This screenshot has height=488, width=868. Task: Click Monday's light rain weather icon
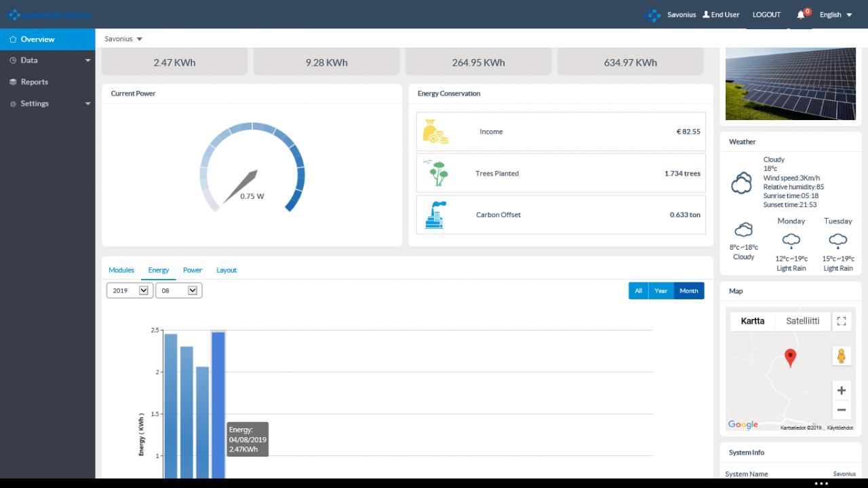pos(791,240)
